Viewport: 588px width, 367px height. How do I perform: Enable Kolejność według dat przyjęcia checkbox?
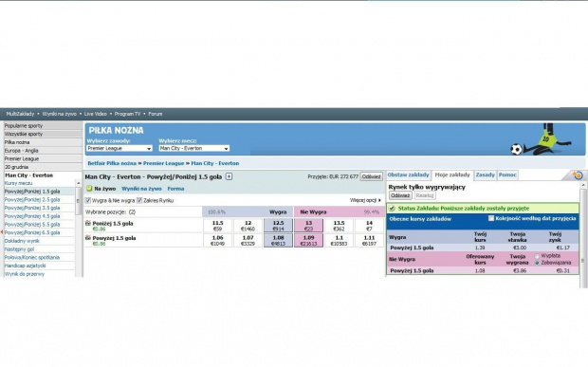point(491,218)
